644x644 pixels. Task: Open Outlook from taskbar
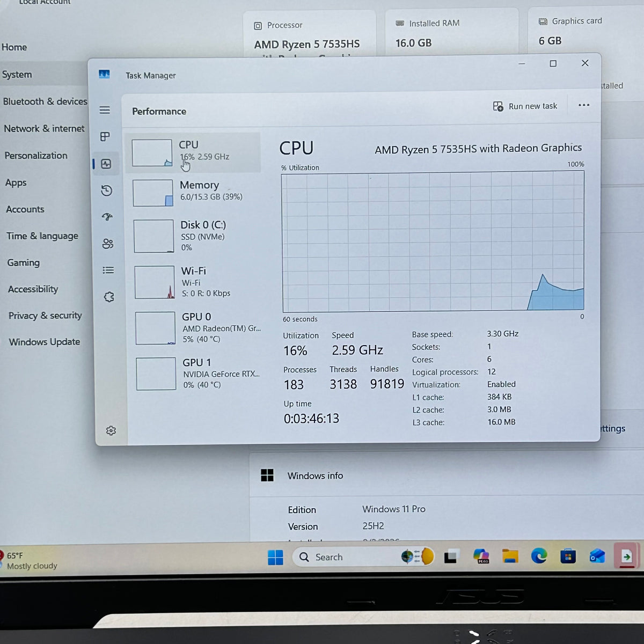(x=597, y=557)
